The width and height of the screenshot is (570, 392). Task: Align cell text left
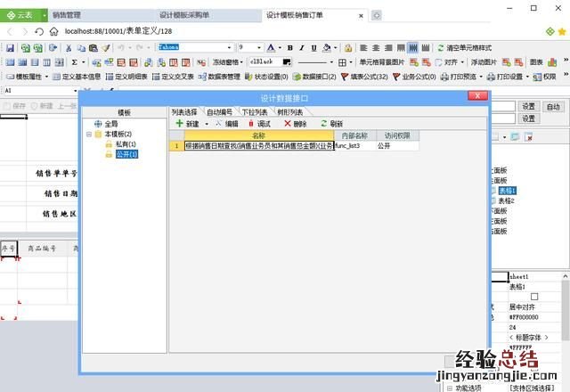(363, 47)
